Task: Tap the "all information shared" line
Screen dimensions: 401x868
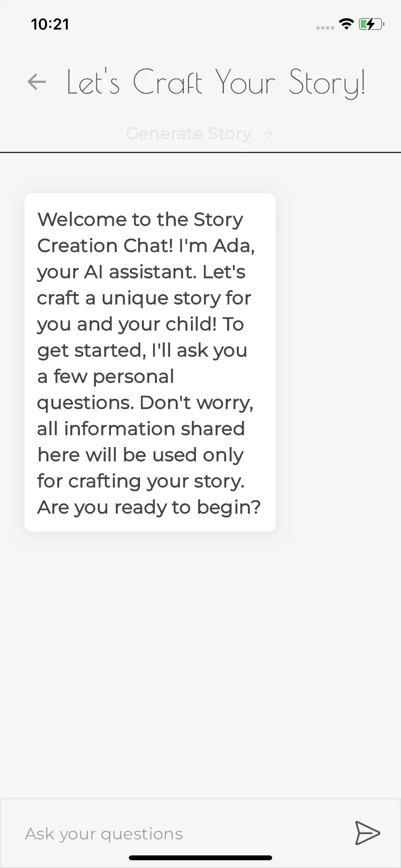Action: [141, 429]
